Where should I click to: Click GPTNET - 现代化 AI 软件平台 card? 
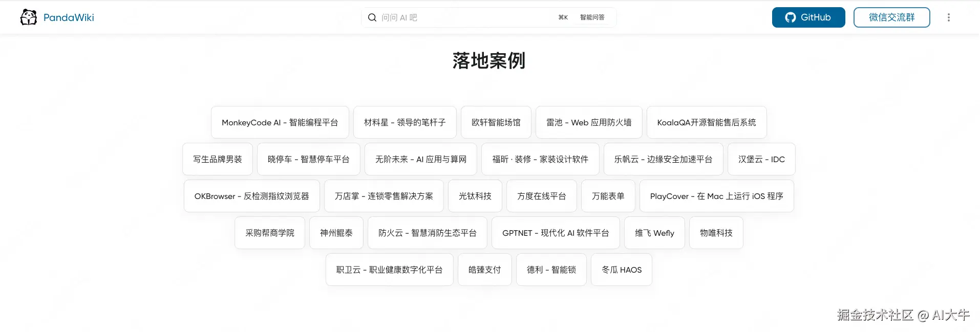(556, 233)
